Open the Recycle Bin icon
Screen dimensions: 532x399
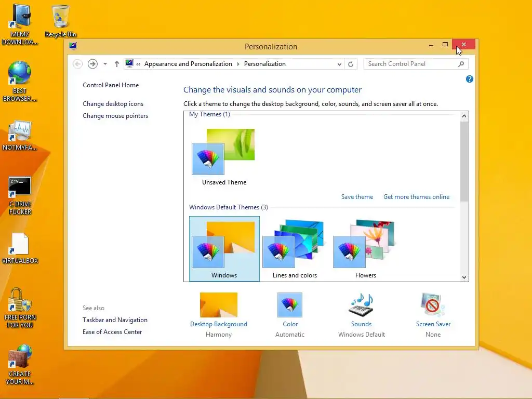[60, 21]
